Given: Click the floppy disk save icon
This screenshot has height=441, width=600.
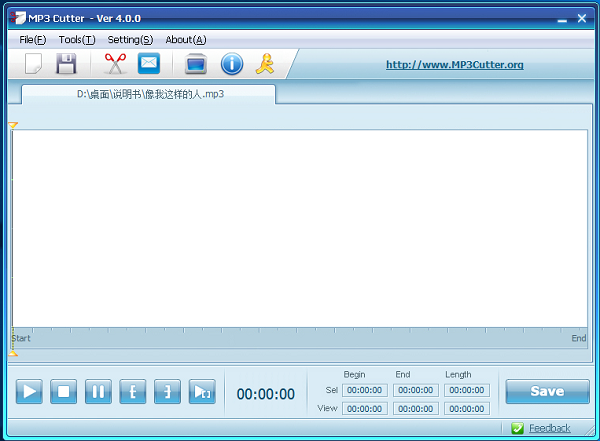Looking at the screenshot, I should coord(66,64).
